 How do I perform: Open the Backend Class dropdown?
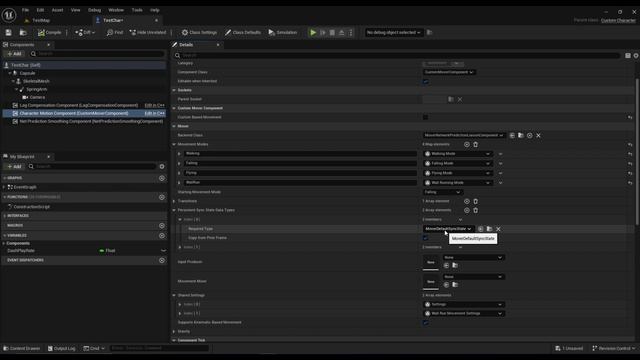(464, 135)
